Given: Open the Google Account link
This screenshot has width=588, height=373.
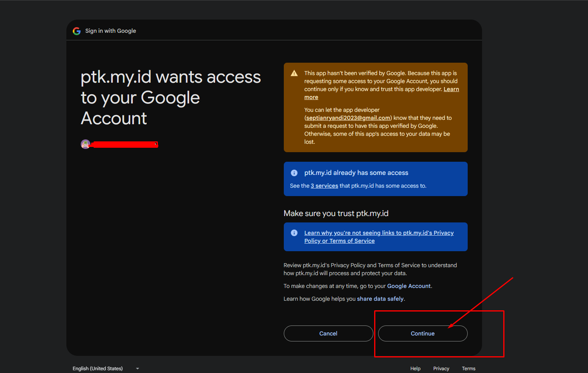Looking at the screenshot, I should (x=409, y=286).
